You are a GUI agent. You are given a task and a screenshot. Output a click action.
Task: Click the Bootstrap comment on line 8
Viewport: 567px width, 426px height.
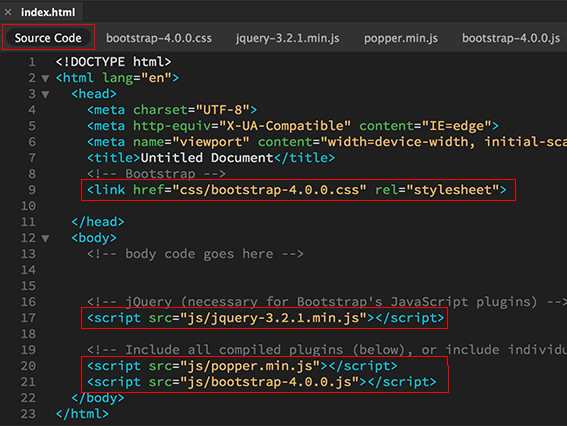[x=156, y=174]
